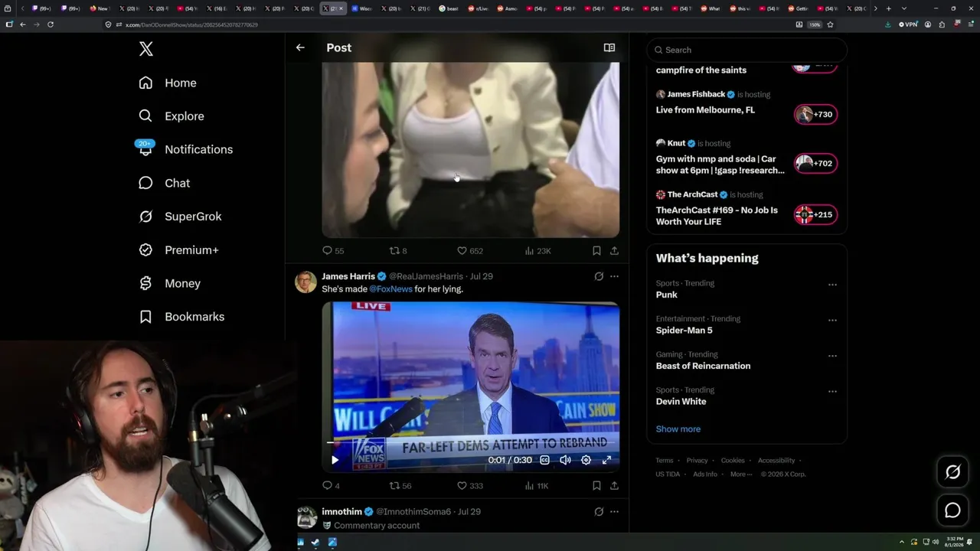Image resolution: width=980 pixels, height=551 pixels.
Task: Open the browser tab list chevron
Action: pyautogui.click(x=904, y=8)
